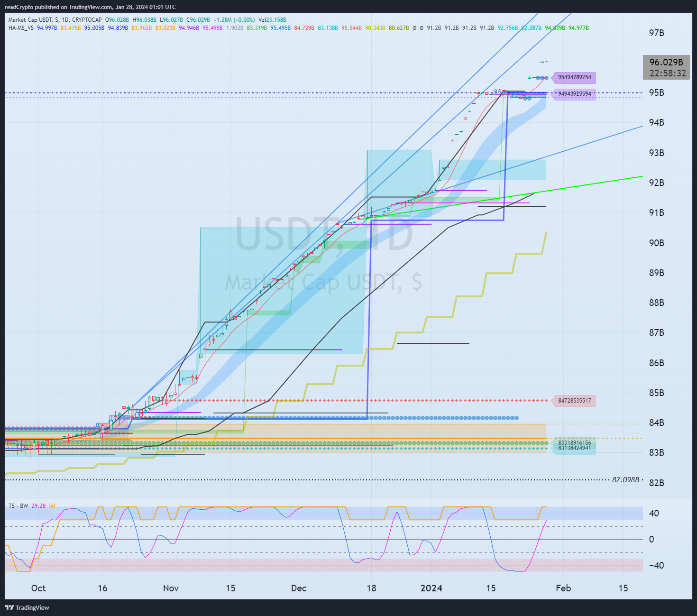Image resolution: width=697 pixels, height=616 pixels.
Task: Click the 94B price axis label
Action: click(657, 123)
